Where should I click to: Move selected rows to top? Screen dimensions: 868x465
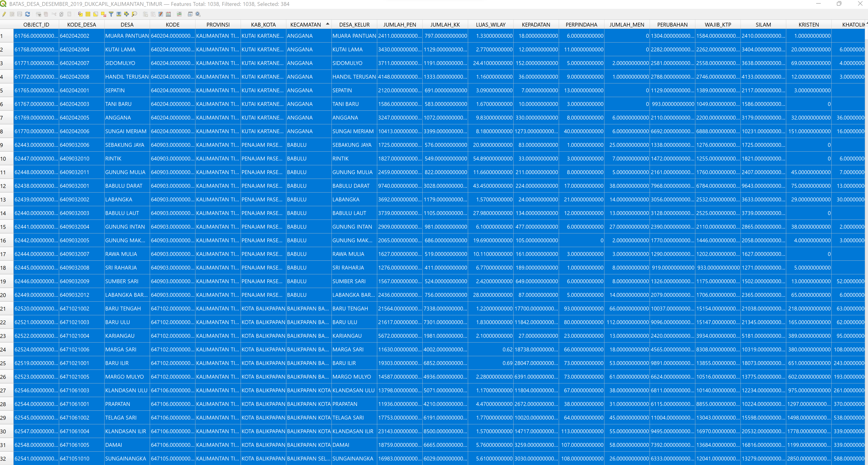(119, 14)
